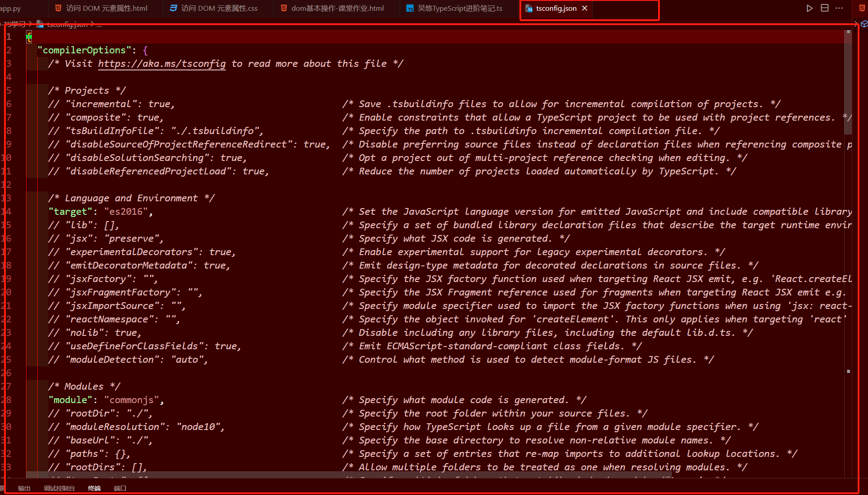Click the Run play icon in editor toolbar
Viewport: 868px width, 495px height.
point(809,8)
